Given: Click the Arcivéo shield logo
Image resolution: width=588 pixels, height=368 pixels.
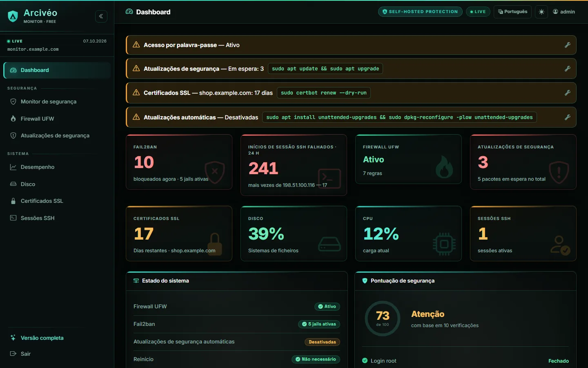Looking at the screenshot, I should click(13, 16).
